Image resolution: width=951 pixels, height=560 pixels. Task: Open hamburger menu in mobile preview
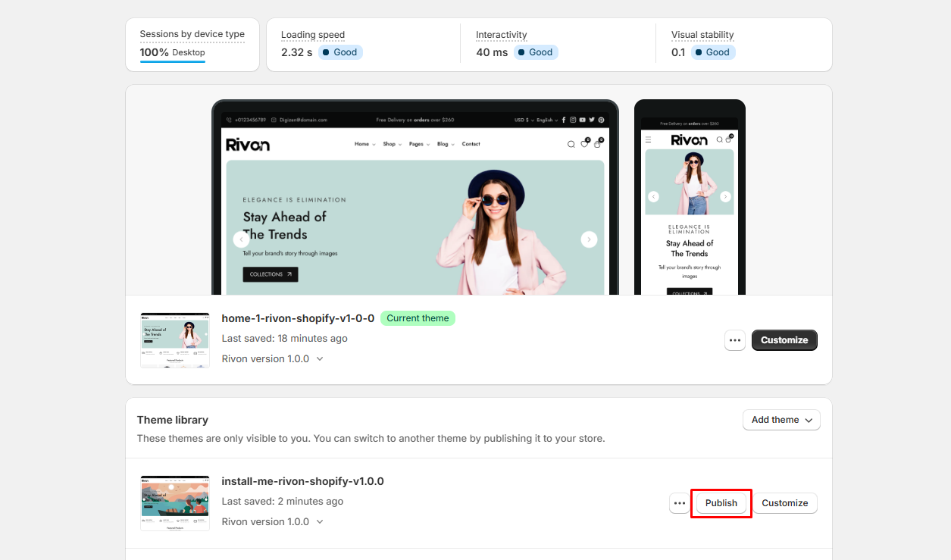click(648, 139)
